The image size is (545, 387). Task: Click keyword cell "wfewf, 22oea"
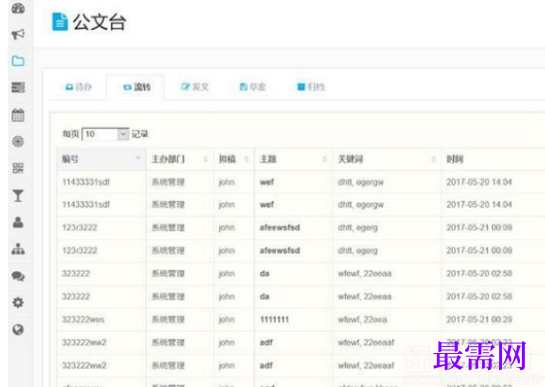coord(363,320)
